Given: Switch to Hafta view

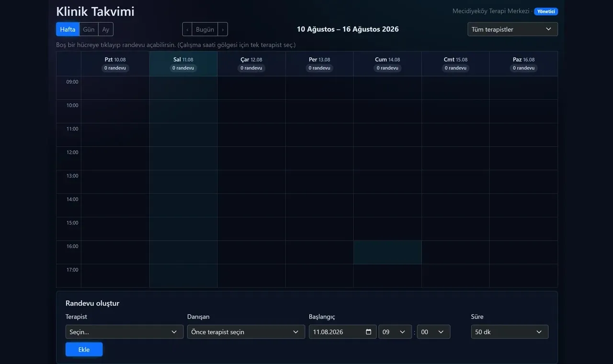Looking at the screenshot, I should [x=68, y=29].
